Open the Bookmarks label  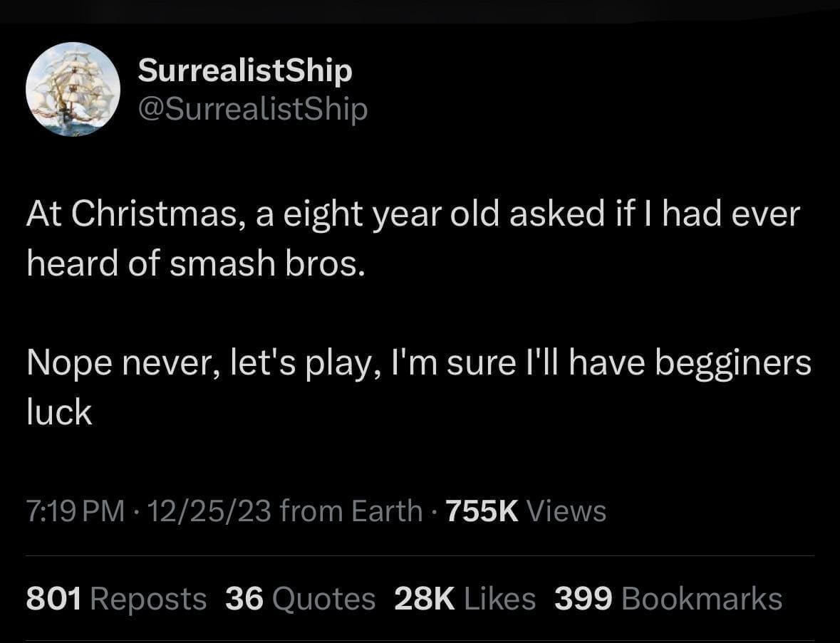(x=702, y=599)
